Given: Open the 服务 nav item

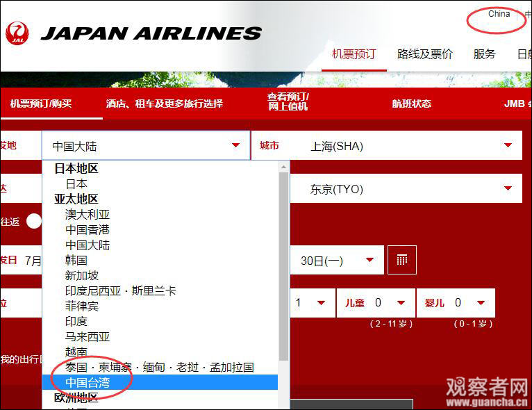Looking at the screenshot, I should tap(485, 54).
